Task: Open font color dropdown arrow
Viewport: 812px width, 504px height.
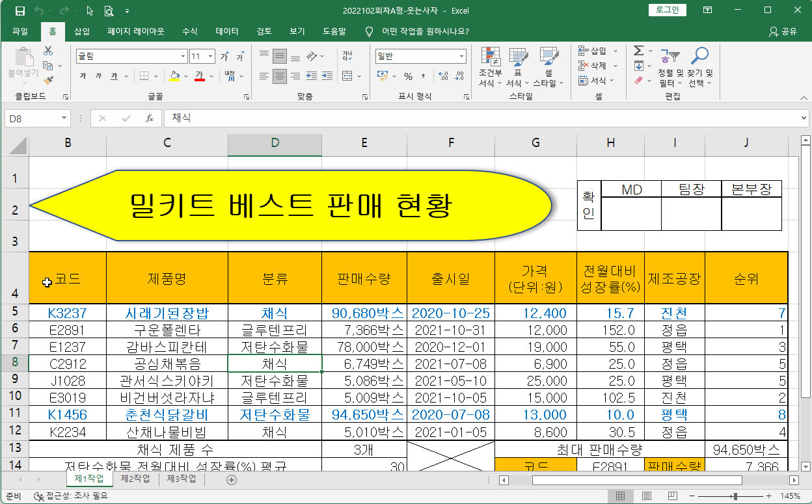Action: (x=211, y=76)
